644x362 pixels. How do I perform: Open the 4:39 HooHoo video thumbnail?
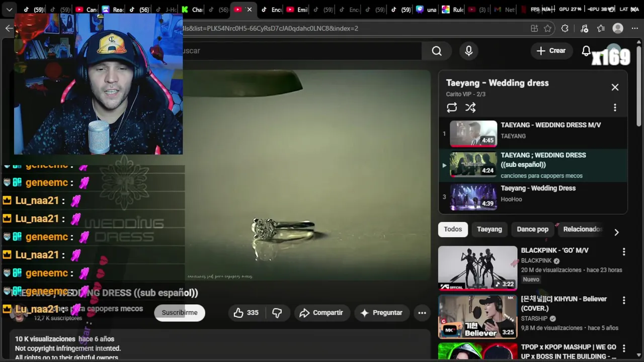[x=473, y=197]
